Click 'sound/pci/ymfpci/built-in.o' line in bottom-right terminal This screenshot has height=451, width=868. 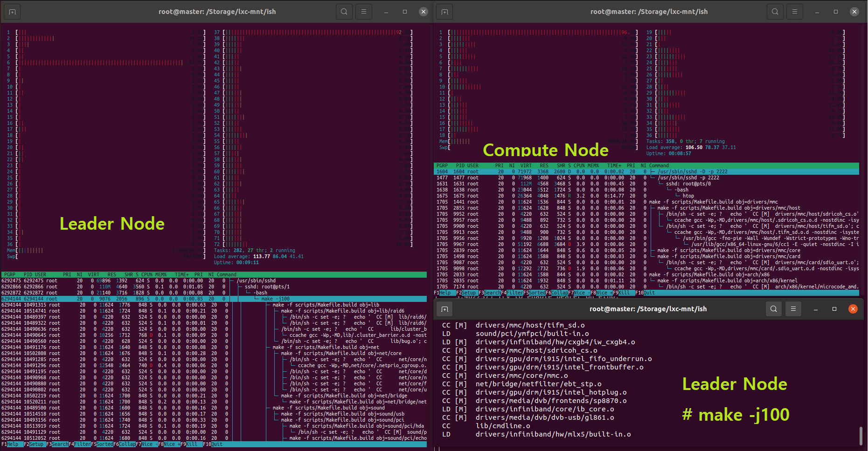click(x=532, y=334)
